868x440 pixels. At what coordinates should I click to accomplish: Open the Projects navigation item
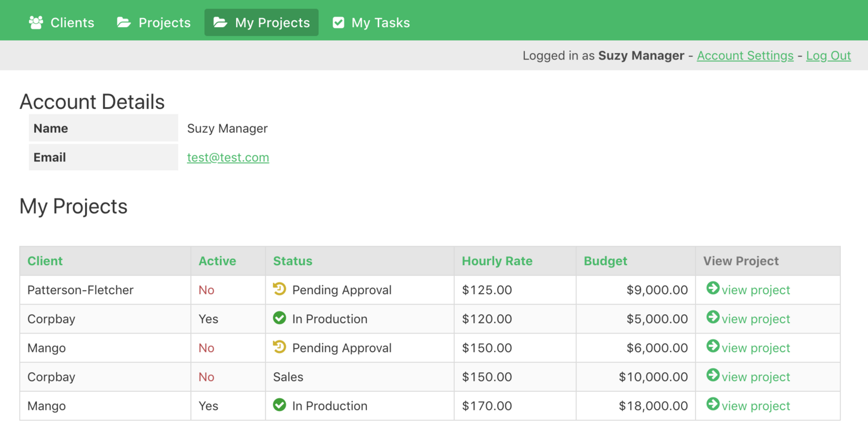tap(154, 23)
